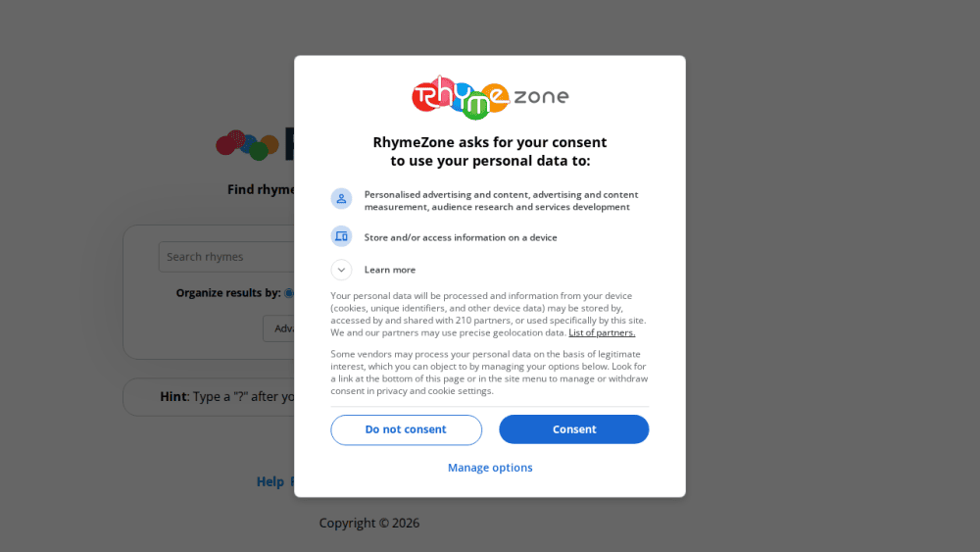Click the background colored circles logo
This screenshot has height=552, width=980.
pos(247,145)
